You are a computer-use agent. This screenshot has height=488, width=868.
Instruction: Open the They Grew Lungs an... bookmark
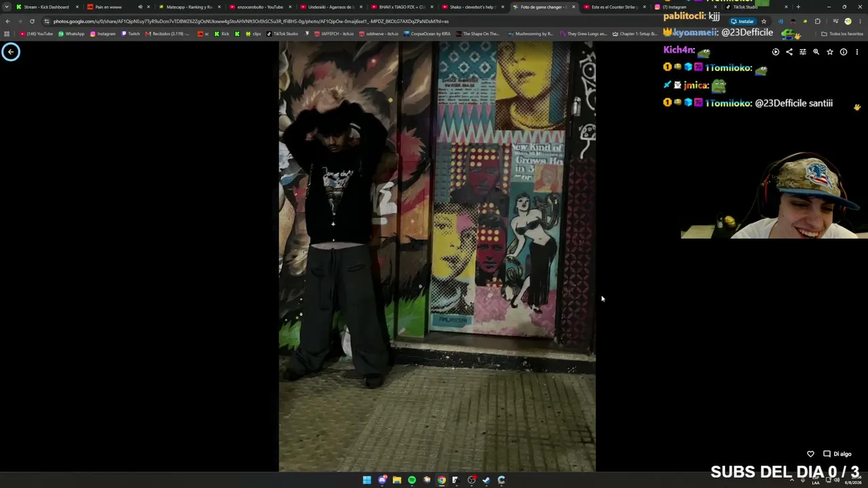(x=584, y=33)
